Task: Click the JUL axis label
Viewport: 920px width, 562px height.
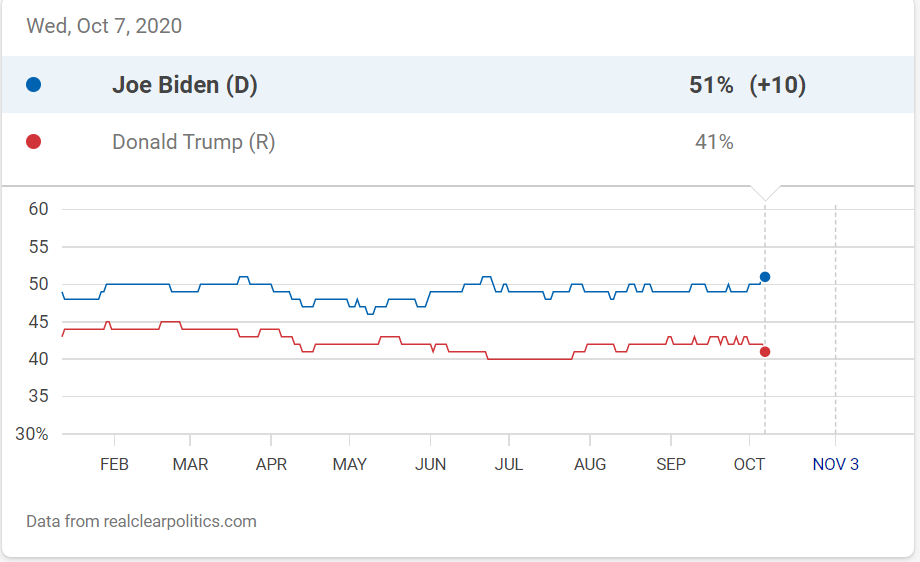Action: click(x=508, y=464)
